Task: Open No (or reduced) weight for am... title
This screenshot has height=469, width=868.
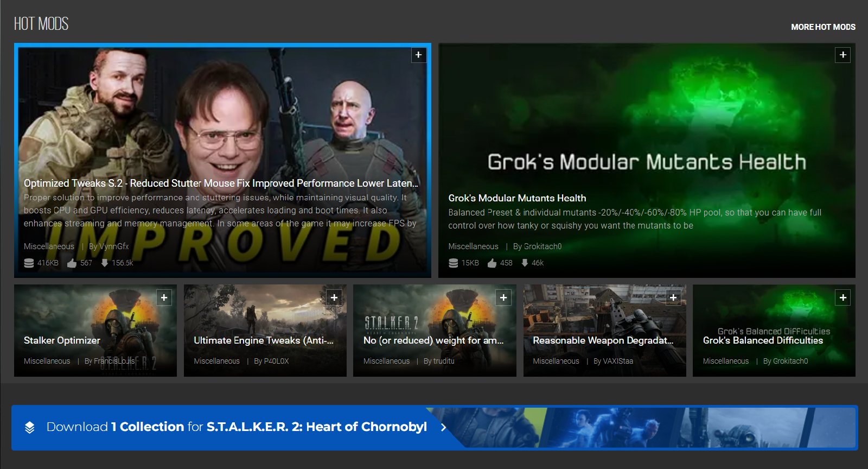Action: coord(433,340)
